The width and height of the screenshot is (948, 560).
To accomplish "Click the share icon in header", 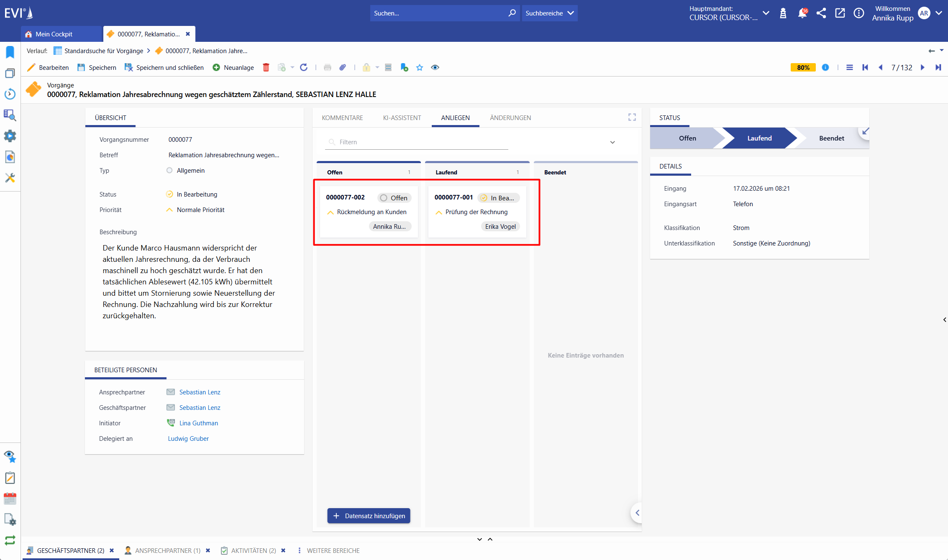I will coord(821,13).
